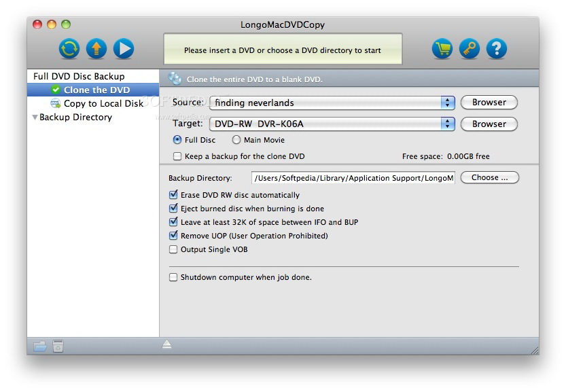Close the window with the red button
Image resolution: width=566 pixels, height=392 pixels.
coord(37,24)
